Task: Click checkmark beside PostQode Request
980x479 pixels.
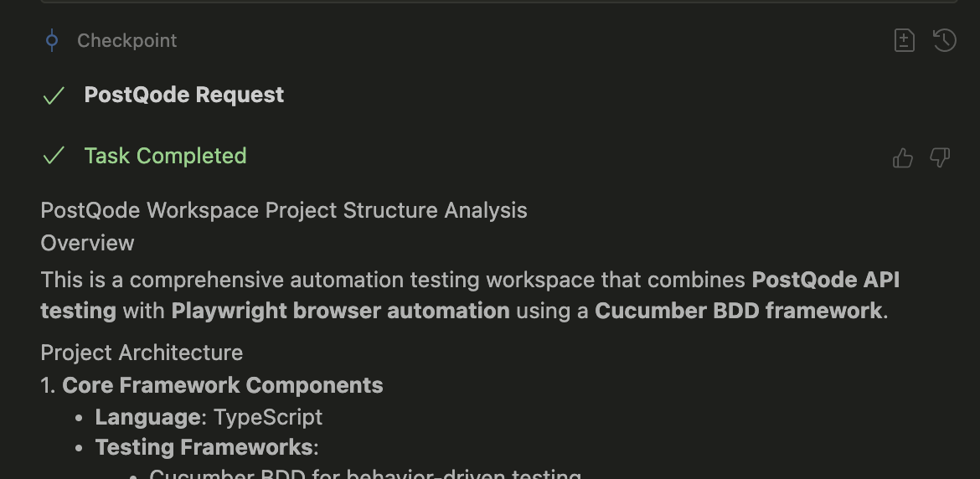Action: tap(54, 95)
